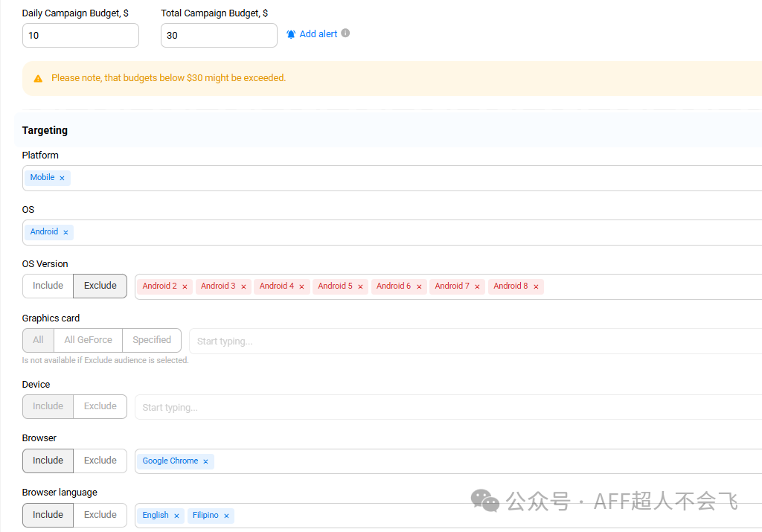
Task: Set Browser filter to Include
Action: tap(48, 461)
